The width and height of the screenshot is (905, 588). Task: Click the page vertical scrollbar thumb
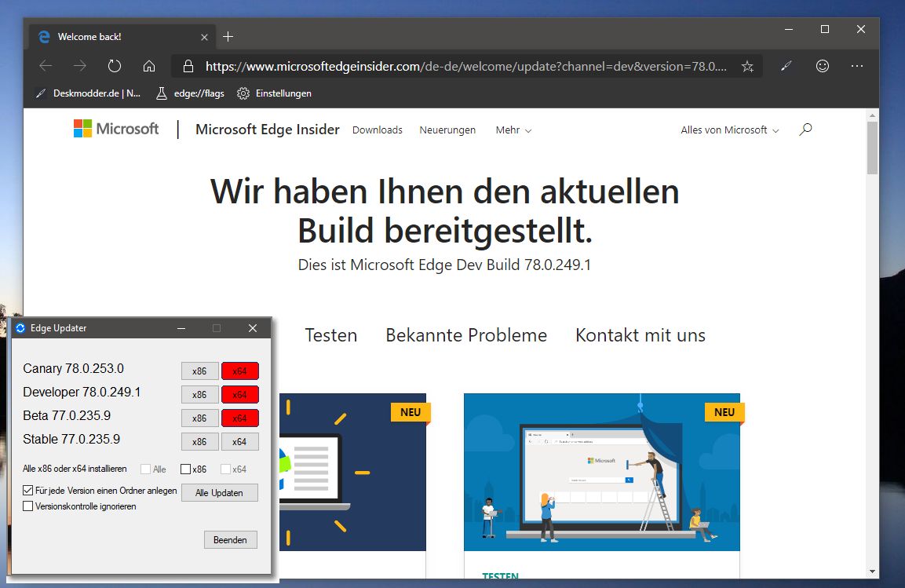click(x=872, y=148)
